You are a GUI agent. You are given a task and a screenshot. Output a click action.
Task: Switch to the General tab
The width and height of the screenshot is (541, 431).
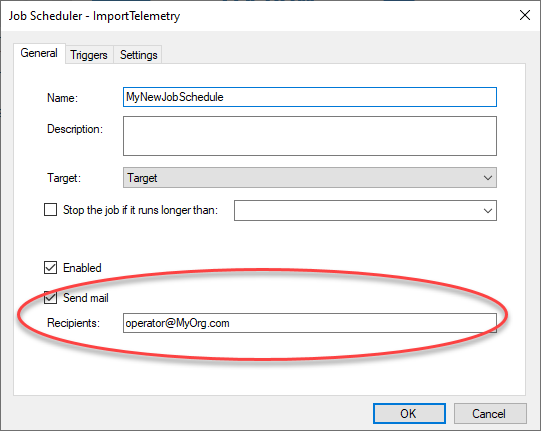coord(39,53)
